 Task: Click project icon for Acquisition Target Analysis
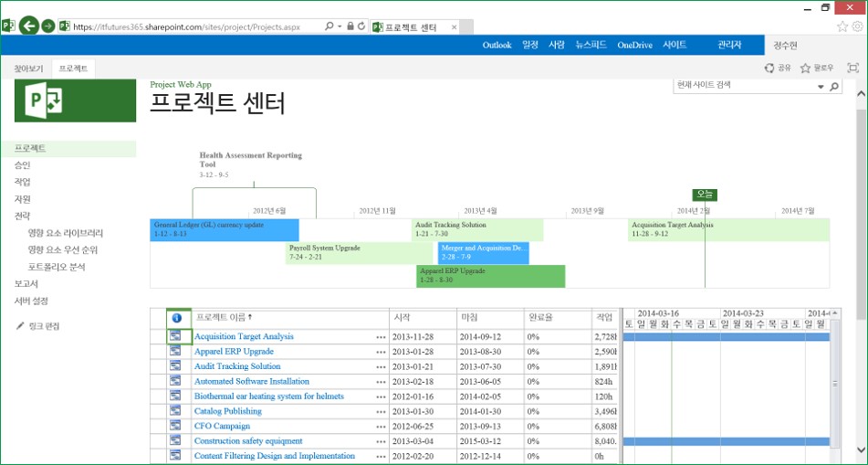point(175,336)
